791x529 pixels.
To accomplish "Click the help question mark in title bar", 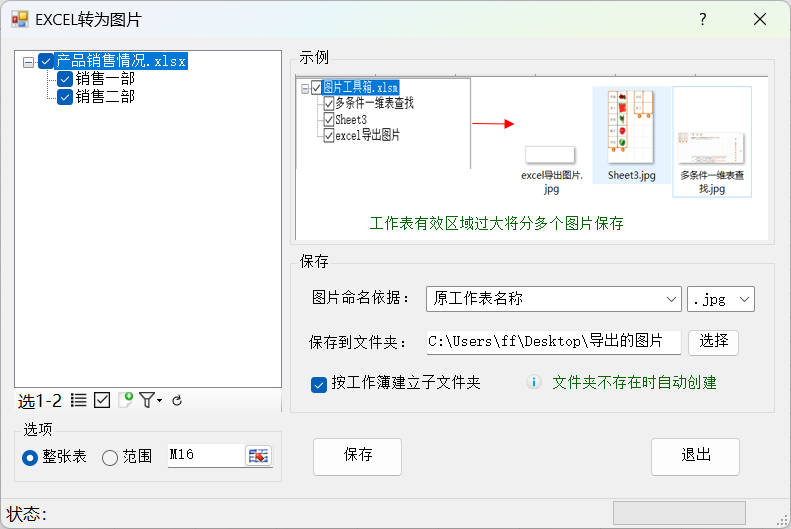I will 703,19.
